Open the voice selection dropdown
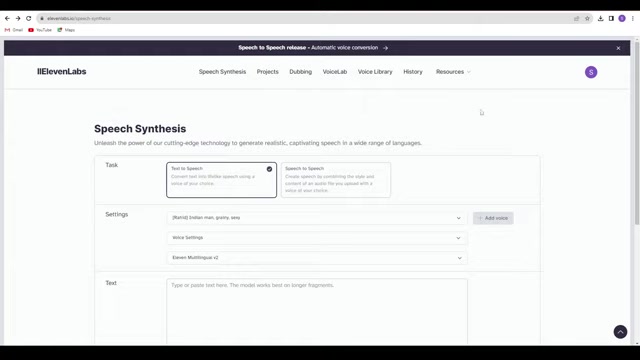The width and height of the screenshot is (640, 360). coord(317,218)
